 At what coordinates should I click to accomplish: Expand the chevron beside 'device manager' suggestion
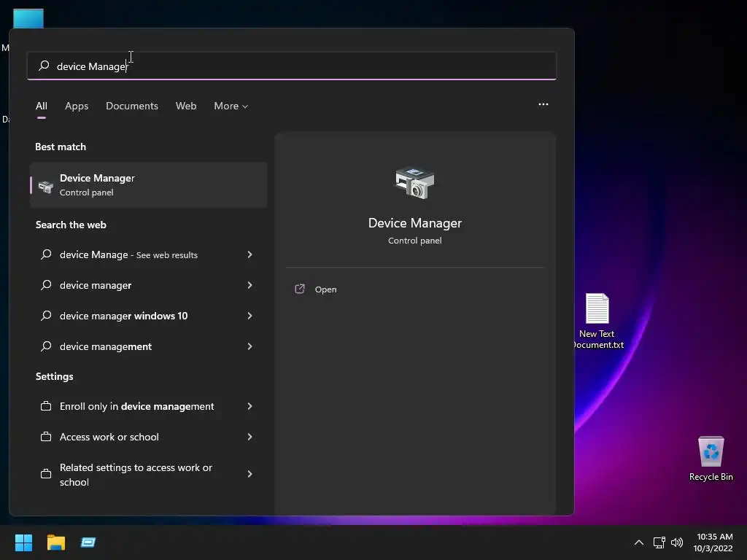249,285
